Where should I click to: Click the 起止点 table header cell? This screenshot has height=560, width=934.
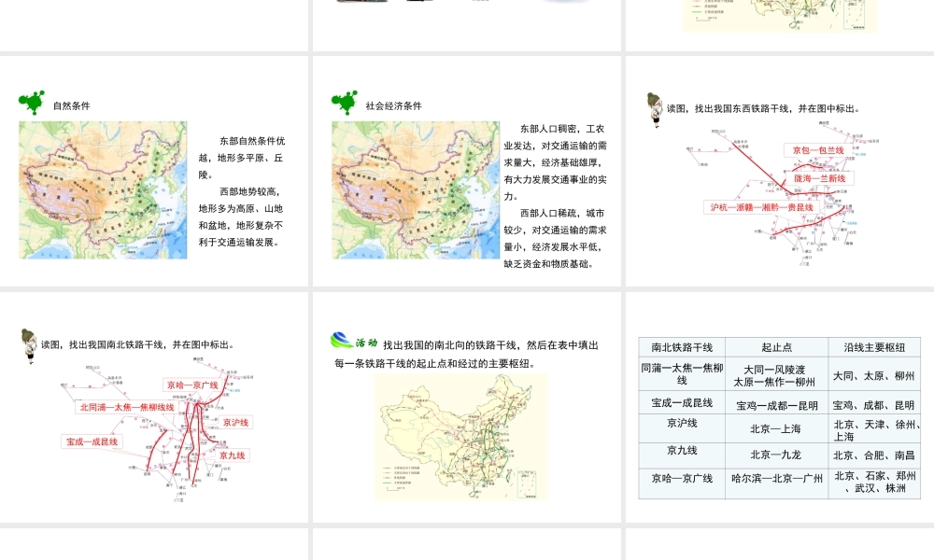776,347
